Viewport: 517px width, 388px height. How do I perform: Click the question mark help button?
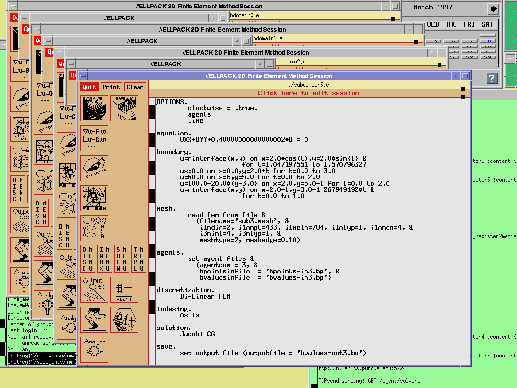click(492, 78)
